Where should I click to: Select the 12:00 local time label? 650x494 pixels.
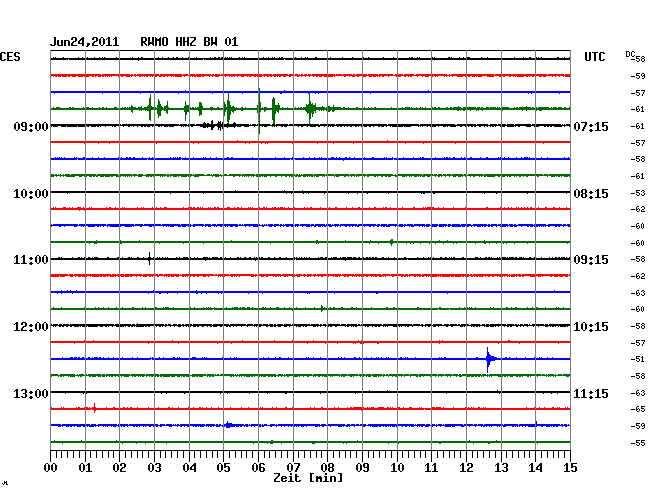[31, 327]
